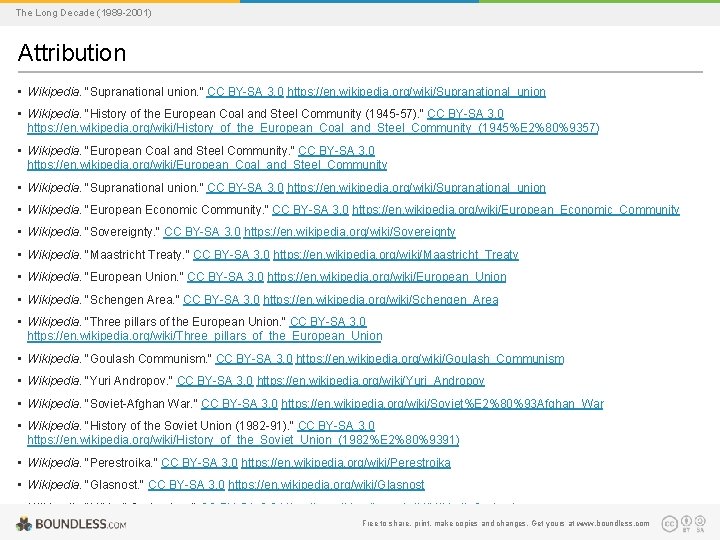Click CC BY-SA 3.0 beside European Union entry
This screenshot has width=720, height=540.
(x=225, y=277)
